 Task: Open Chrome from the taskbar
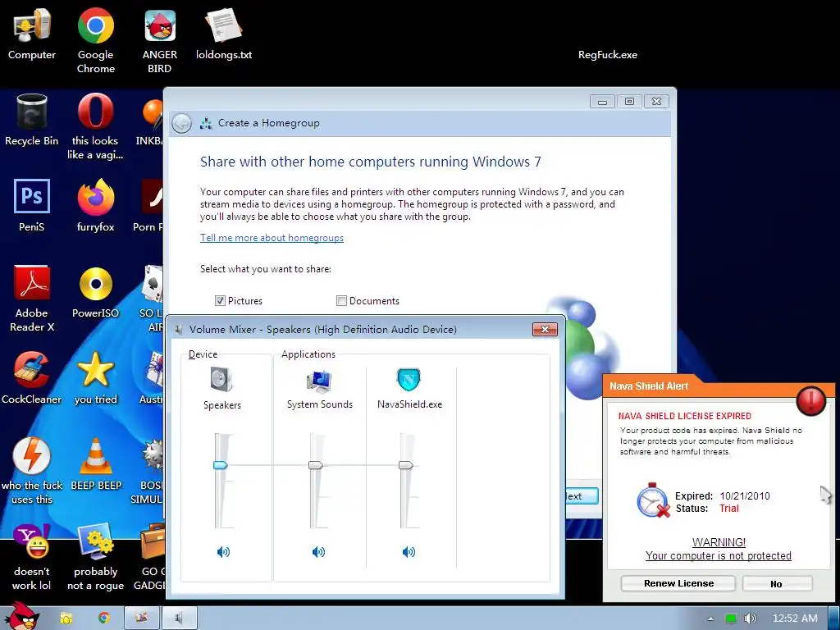(104, 619)
